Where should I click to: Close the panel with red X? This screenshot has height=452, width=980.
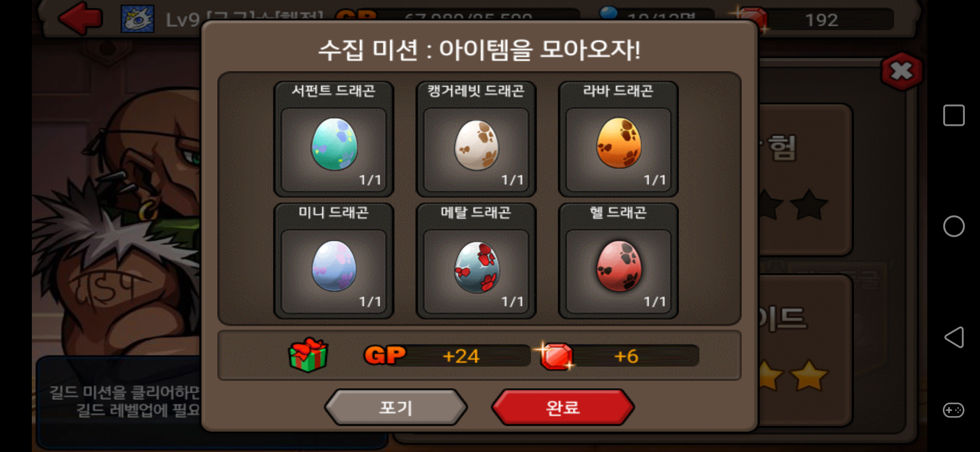pyautogui.click(x=902, y=71)
